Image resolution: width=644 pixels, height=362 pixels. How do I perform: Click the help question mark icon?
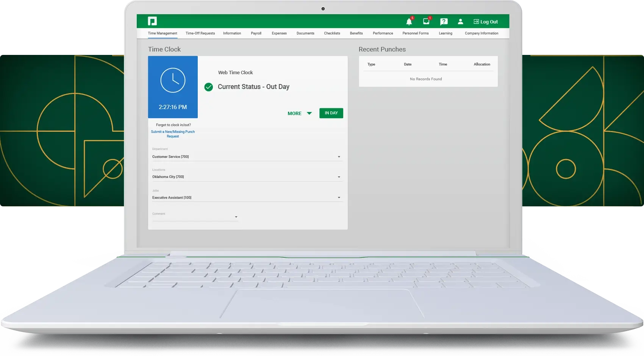pos(444,22)
